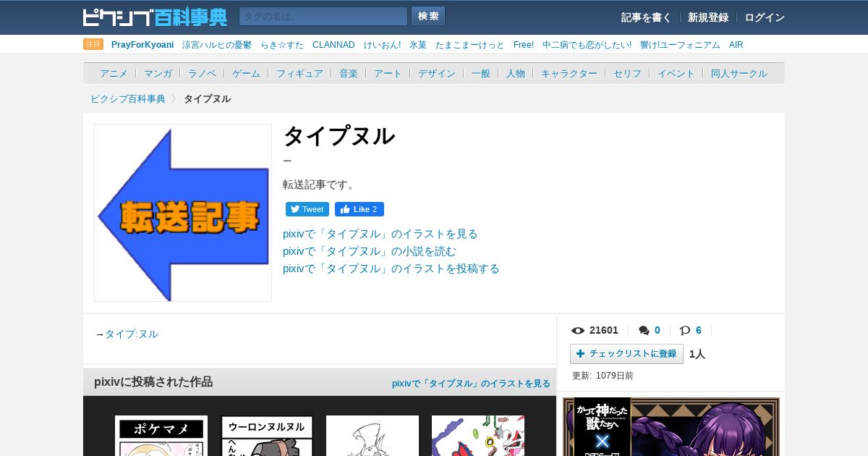Open the colorful fourth artwork thumbnail
The height and width of the screenshot is (456, 868).
(478, 436)
